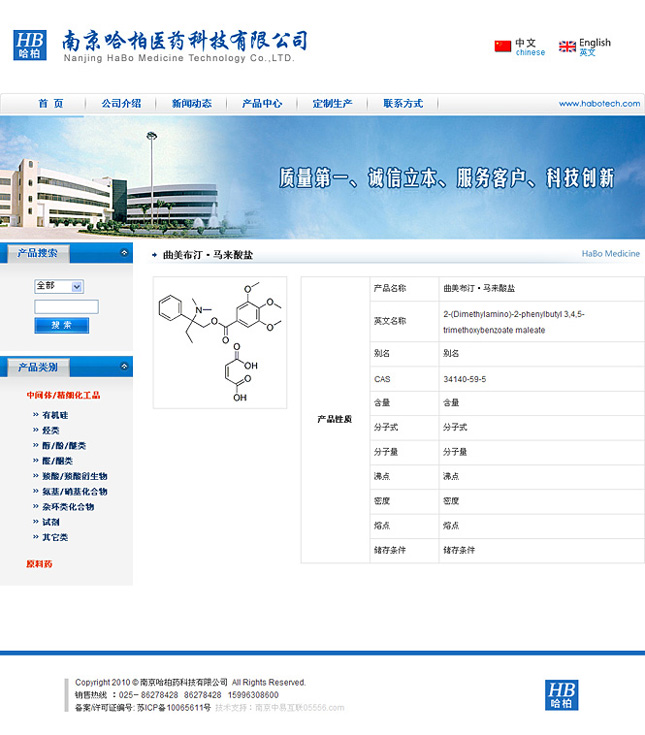The image size is (645, 735).
Task: Click the page title 曲美布汀·马来酸盐 heading
Action: coord(208,255)
